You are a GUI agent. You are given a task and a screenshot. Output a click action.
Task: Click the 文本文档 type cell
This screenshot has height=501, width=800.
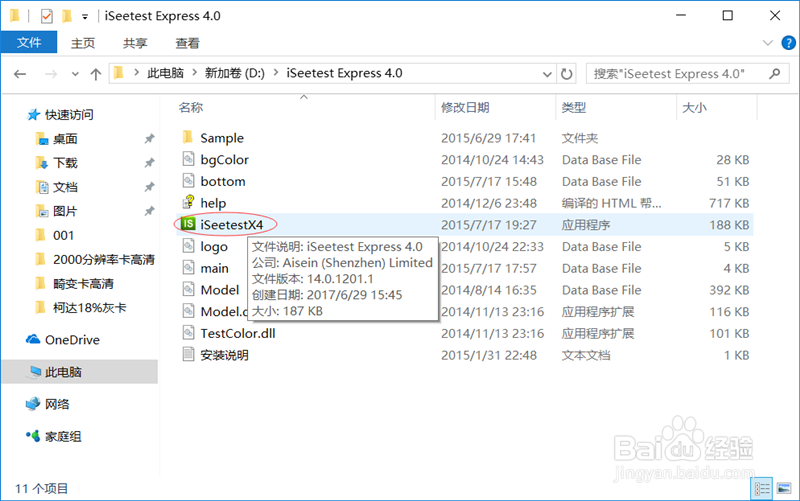click(586, 355)
